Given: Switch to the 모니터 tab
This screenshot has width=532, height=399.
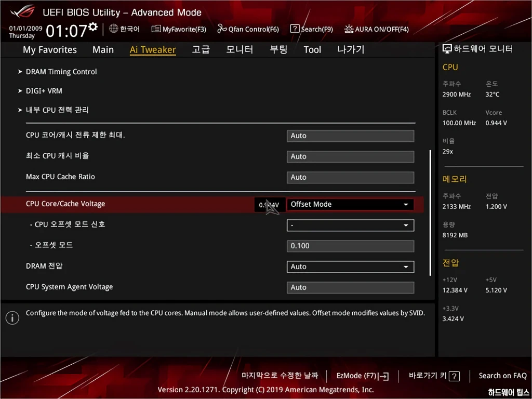Looking at the screenshot, I should (x=240, y=49).
